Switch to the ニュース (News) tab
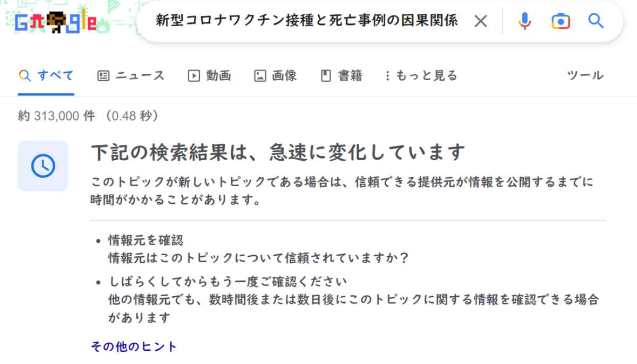 click(131, 76)
